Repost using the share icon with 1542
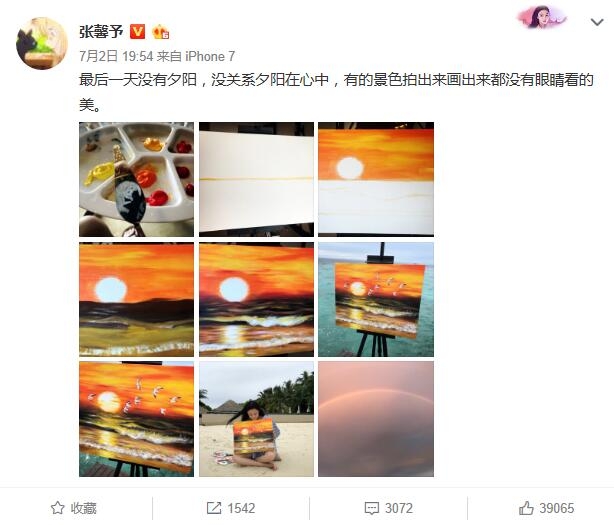The image size is (614, 525). [x=231, y=508]
